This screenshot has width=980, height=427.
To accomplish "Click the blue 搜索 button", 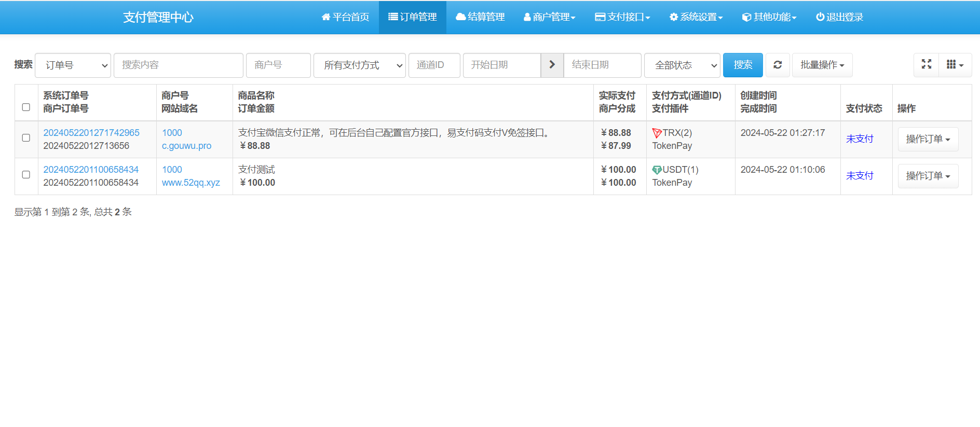I will (x=742, y=65).
